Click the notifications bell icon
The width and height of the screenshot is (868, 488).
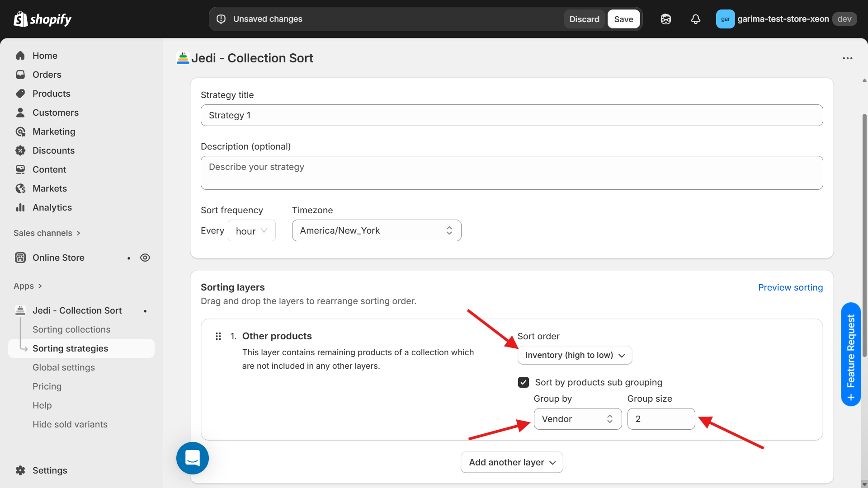tap(696, 19)
